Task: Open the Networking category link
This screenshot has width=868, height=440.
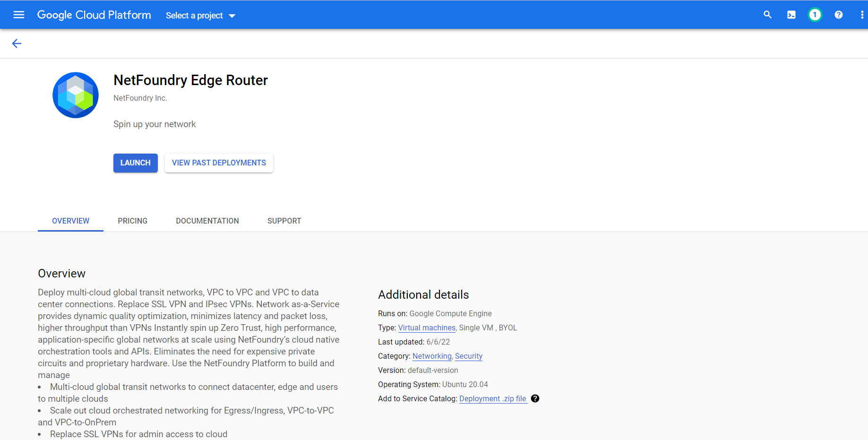Action: (432, 356)
